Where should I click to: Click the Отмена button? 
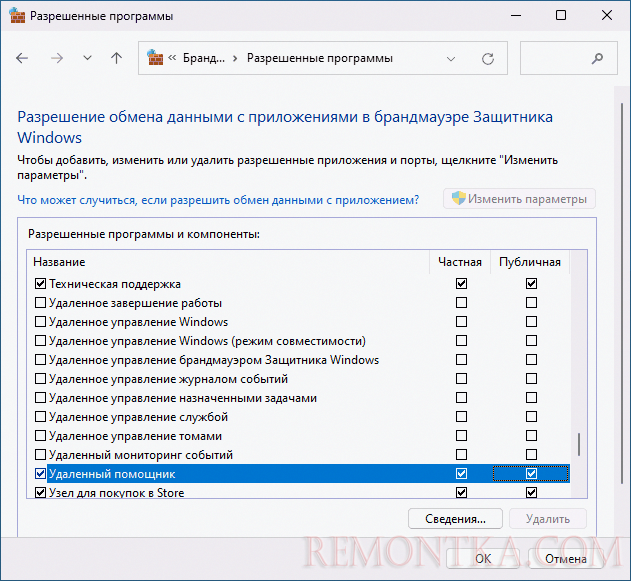(x=565, y=558)
